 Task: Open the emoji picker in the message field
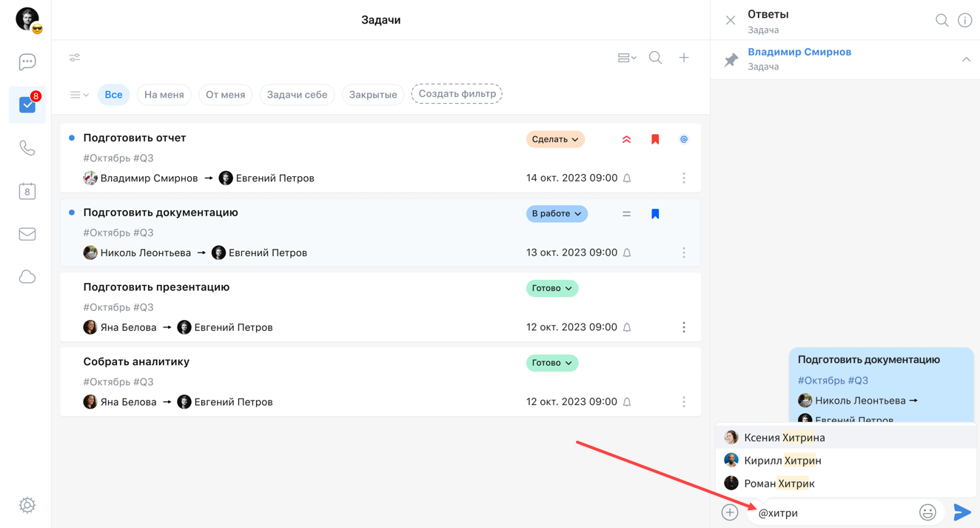927,512
